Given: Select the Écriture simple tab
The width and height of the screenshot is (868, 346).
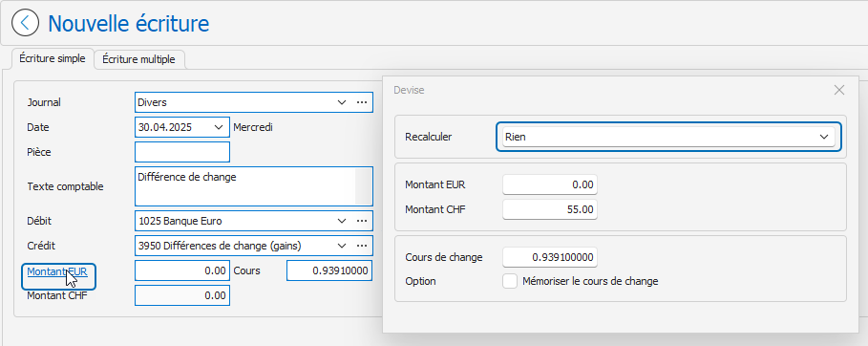Looking at the screenshot, I should point(52,58).
